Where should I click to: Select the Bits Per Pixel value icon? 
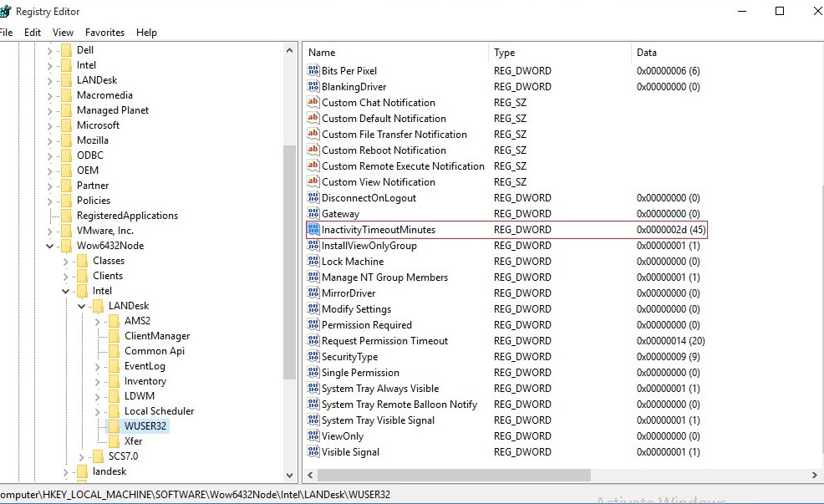(313, 70)
